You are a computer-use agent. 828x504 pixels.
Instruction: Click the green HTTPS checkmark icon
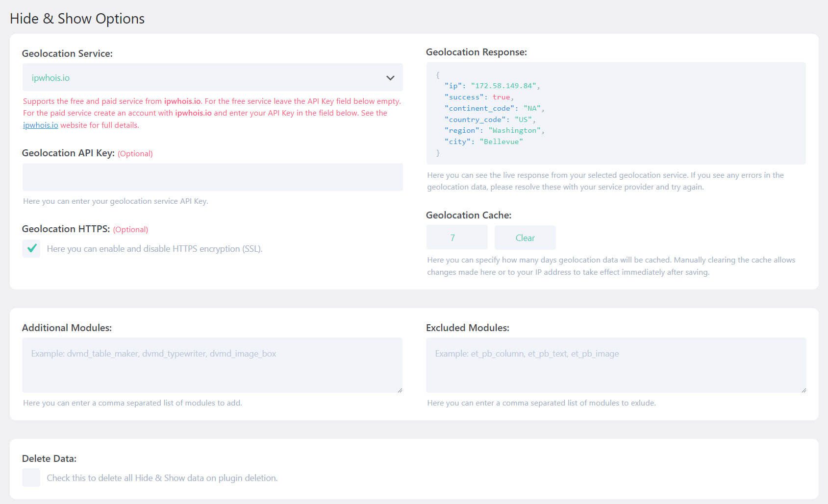pos(31,249)
